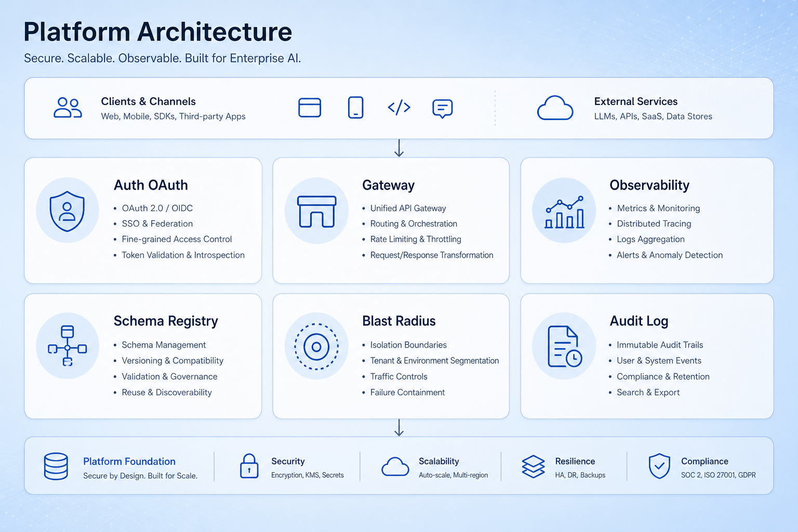Click the Schema Registry card heading
798x532 pixels.
tap(166, 321)
